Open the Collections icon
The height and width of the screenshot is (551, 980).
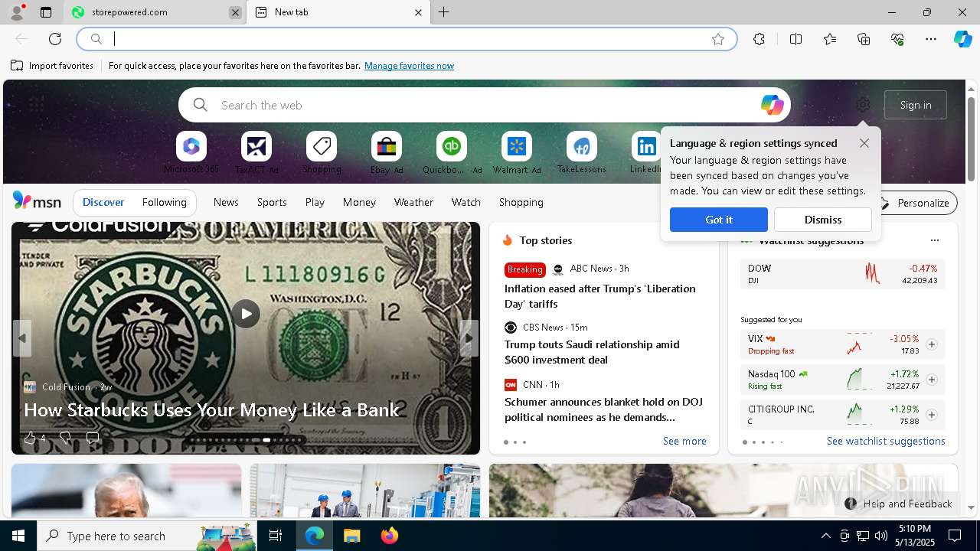(x=864, y=39)
